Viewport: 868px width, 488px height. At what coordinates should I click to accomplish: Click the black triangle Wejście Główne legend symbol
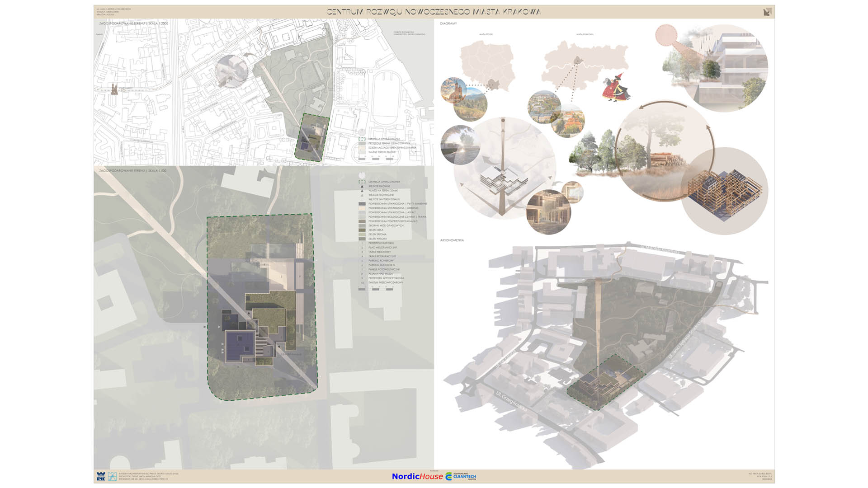pyautogui.click(x=362, y=186)
